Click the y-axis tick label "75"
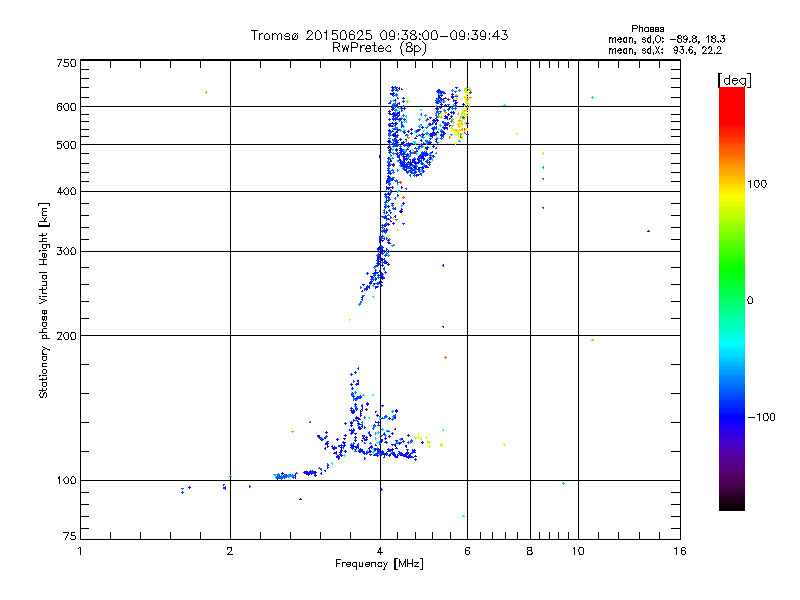The width and height of the screenshot is (800, 600). coord(69,536)
